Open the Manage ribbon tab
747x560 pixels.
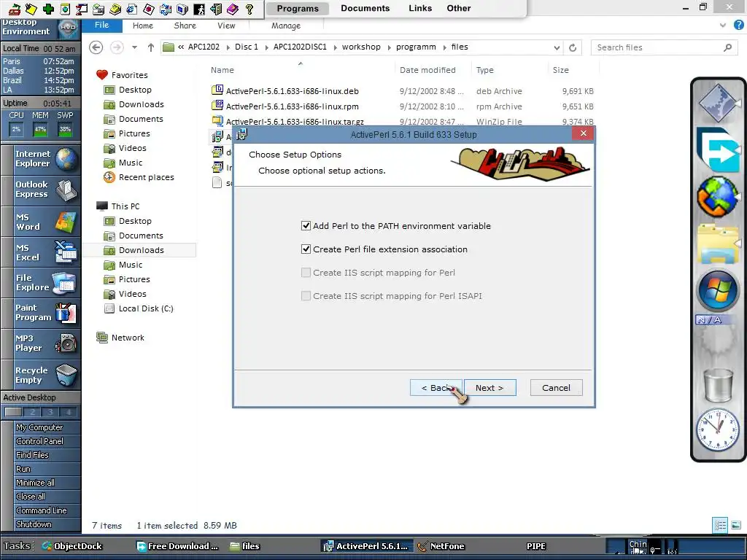(x=286, y=26)
